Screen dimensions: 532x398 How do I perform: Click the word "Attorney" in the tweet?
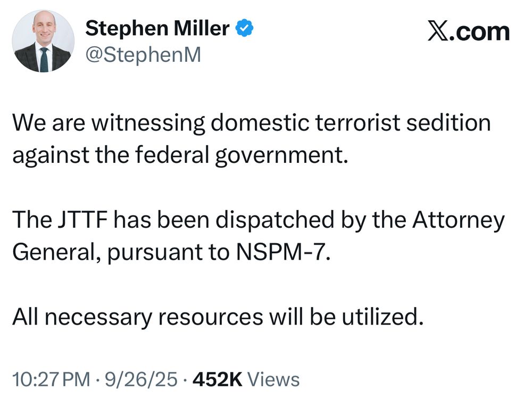coord(459,220)
